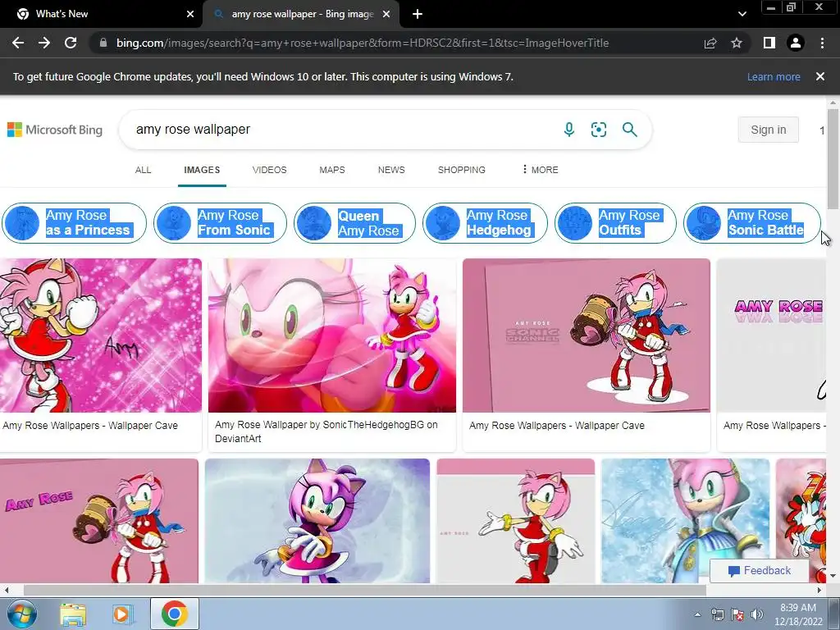This screenshot has height=630, width=840.
Task: Filter by Amy Rose Outfits
Action: (615, 223)
